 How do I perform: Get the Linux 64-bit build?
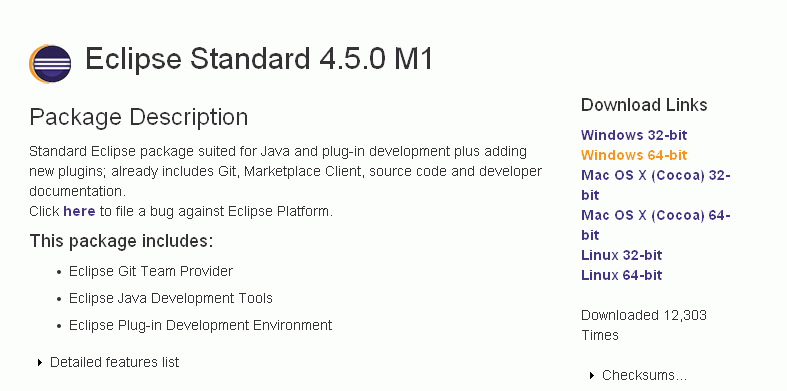click(621, 275)
